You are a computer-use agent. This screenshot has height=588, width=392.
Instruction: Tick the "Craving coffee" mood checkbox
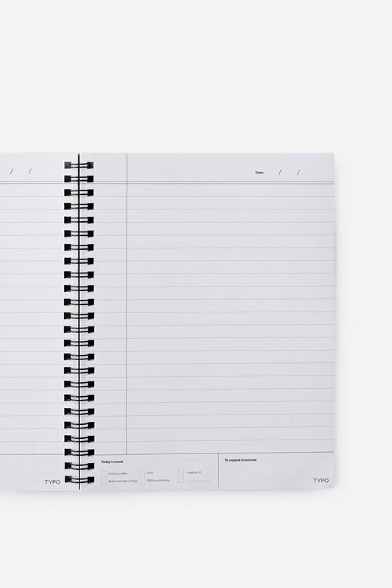click(x=104, y=473)
